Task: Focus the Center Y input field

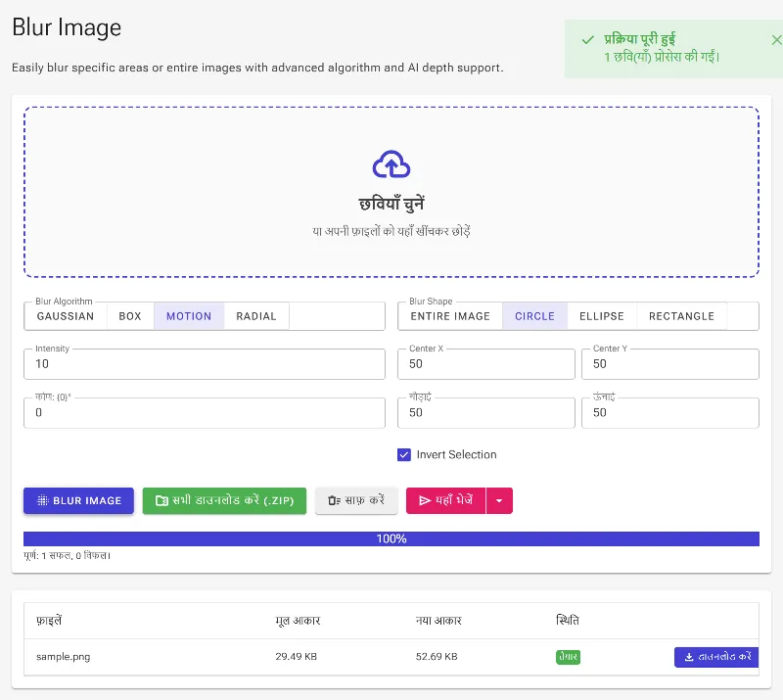Action: click(x=670, y=364)
